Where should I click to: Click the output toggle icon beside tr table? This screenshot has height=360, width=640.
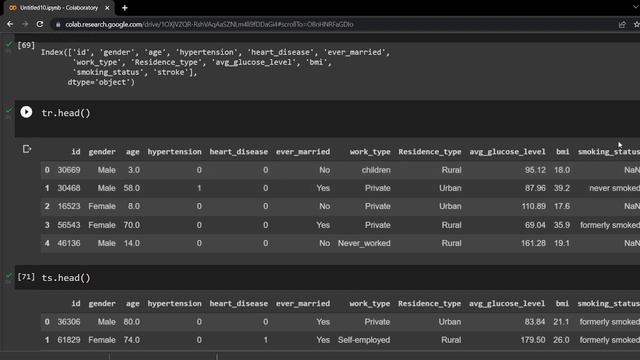point(27,149)
